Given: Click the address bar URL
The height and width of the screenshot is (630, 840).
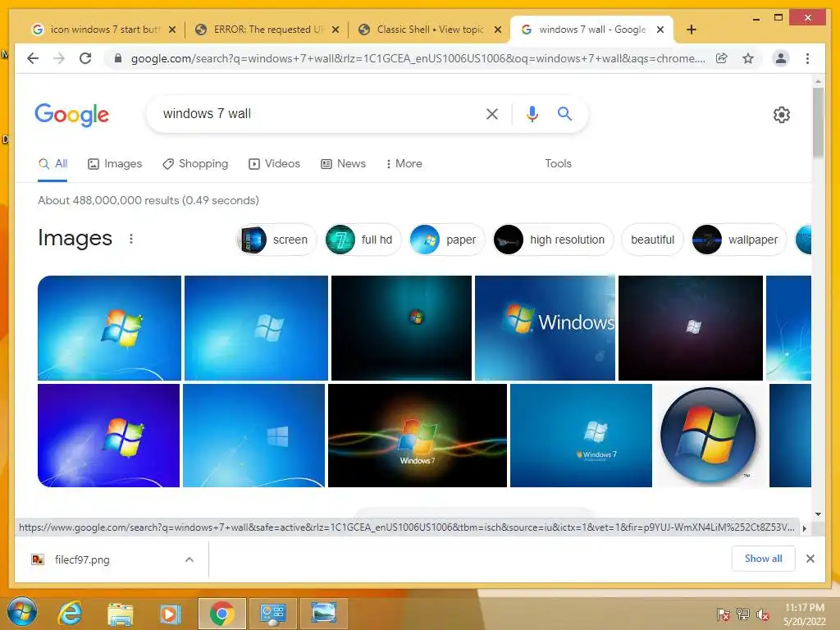Looking at the screenshot, I should coord(418,58).
